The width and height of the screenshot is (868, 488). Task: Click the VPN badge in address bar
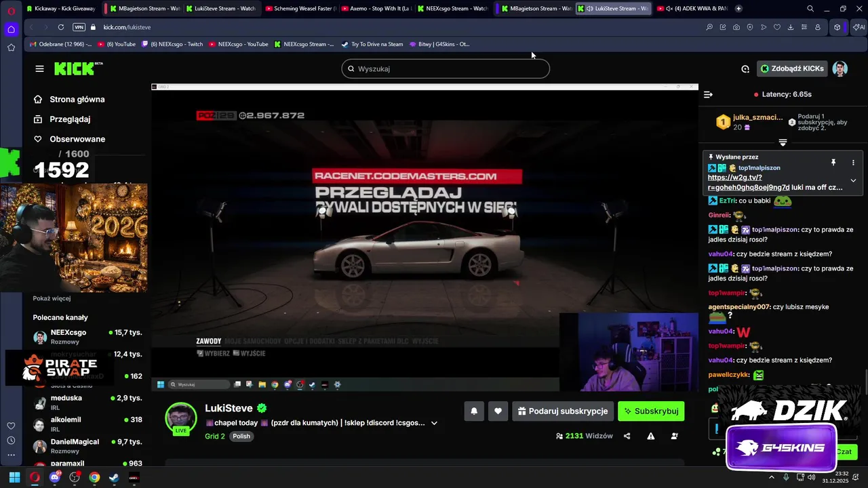coord(79,27)
